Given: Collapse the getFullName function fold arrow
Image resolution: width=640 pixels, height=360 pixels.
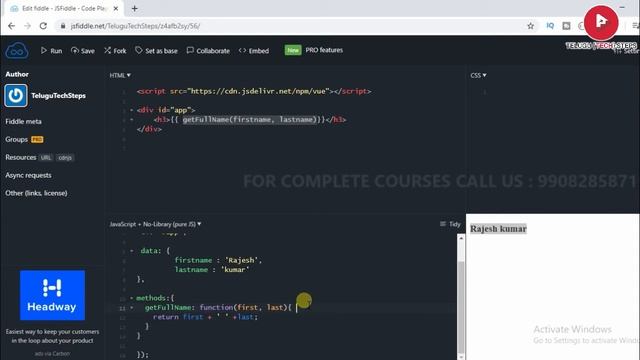Looking at the screenshot, I should point(131,307).
